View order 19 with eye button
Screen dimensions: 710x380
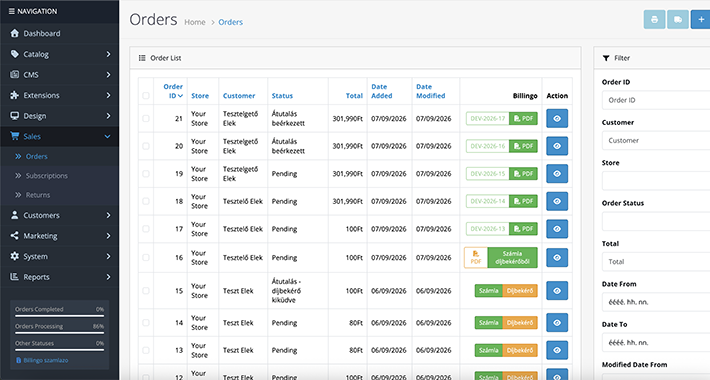tap(557, 174)
